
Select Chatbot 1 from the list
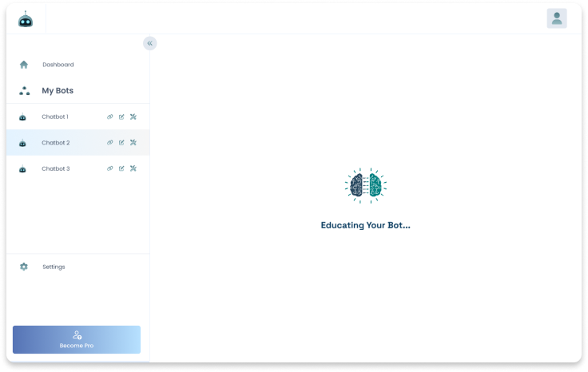[55, 117]
